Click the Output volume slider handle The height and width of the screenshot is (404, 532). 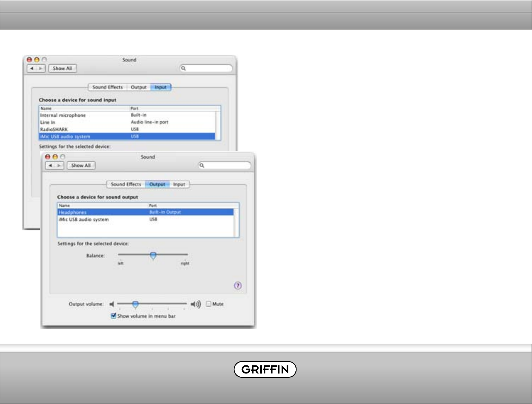point(135,304)
